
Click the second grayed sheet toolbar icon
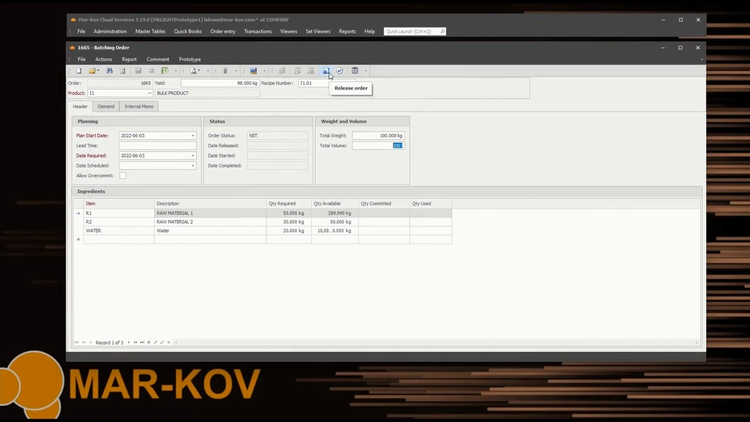coord(311,71)
